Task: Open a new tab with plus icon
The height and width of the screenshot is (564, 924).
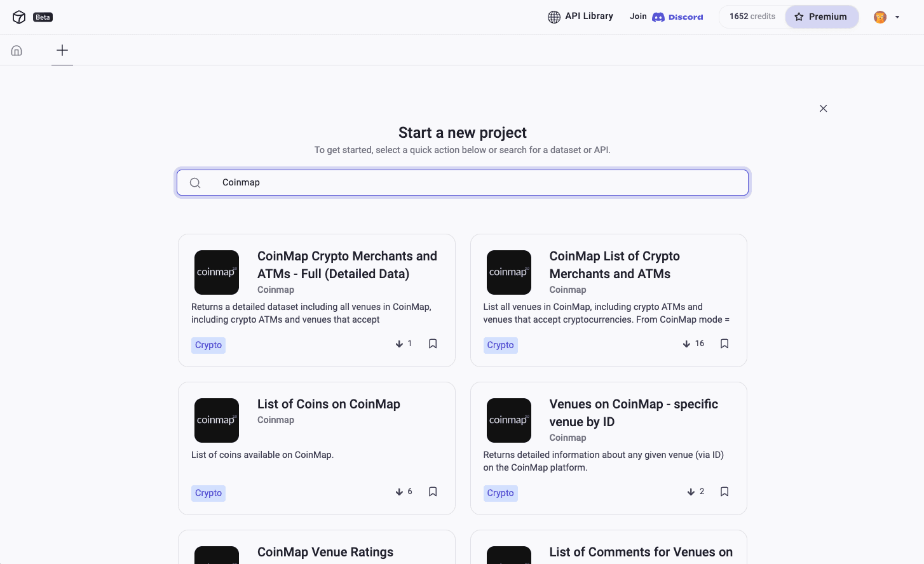Action: (62, 50)
